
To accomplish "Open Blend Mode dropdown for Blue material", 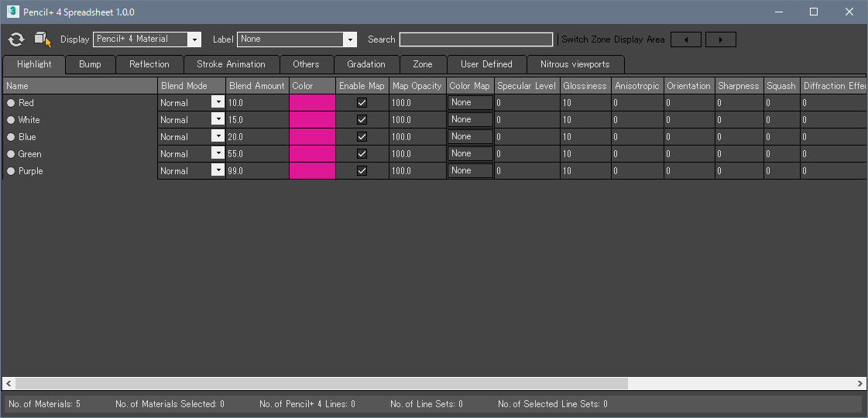I will coord(218,137).
